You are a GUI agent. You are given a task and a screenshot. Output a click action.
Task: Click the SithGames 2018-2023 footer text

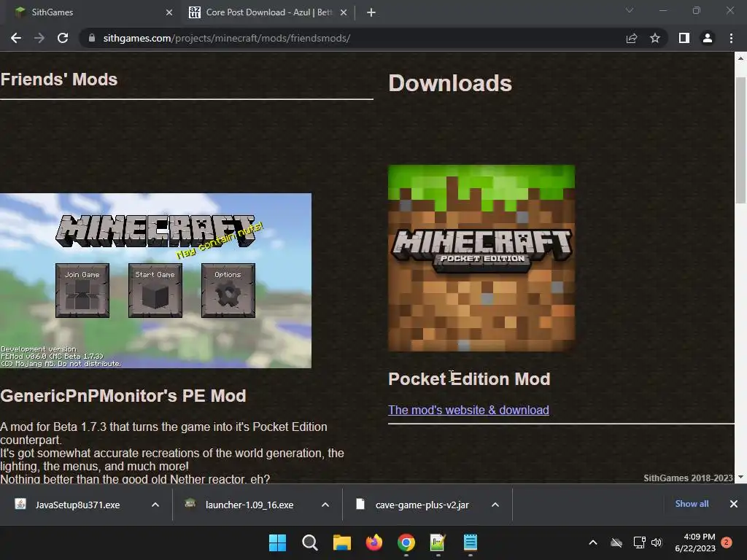(x=688, y=478)
